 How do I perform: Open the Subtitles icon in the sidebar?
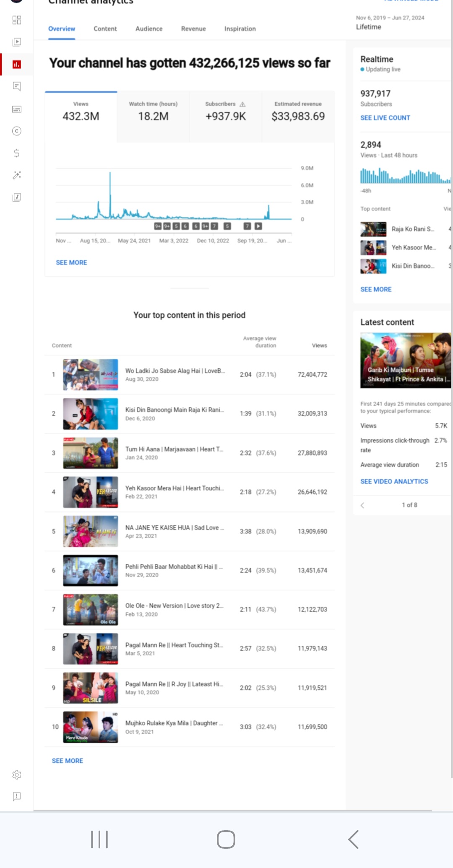pyautogui.click(x=17, y=109)
